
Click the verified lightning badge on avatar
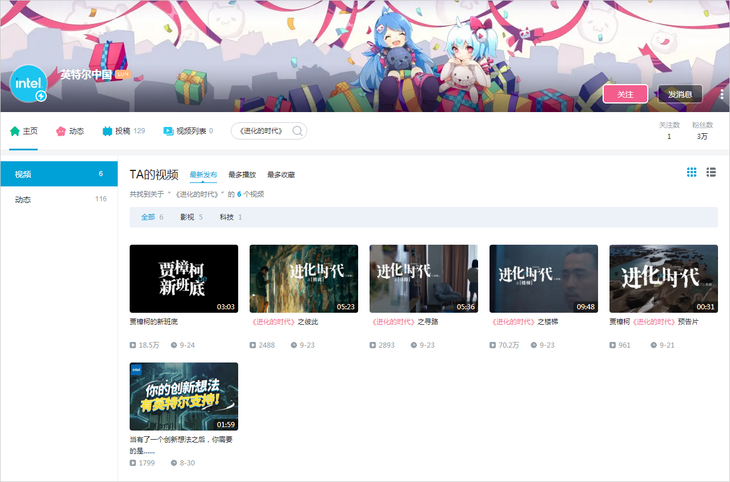41,96
